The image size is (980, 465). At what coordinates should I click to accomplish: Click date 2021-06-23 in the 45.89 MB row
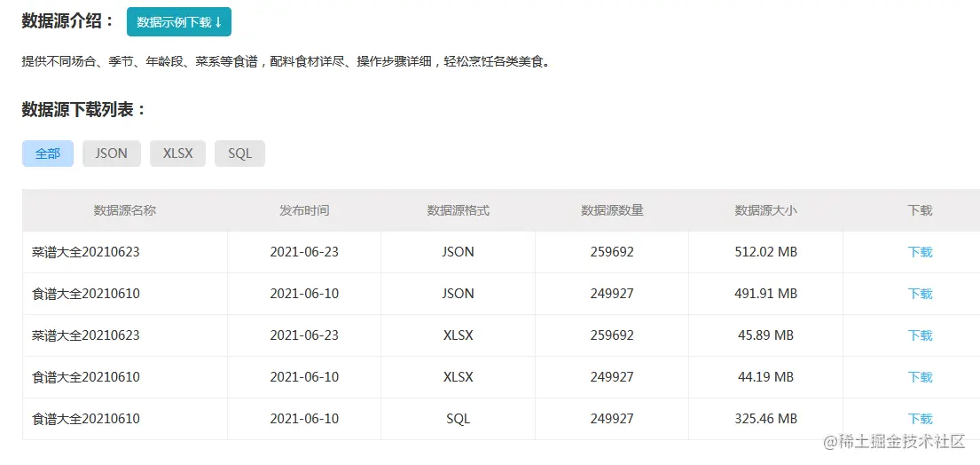tap(303, 335)
